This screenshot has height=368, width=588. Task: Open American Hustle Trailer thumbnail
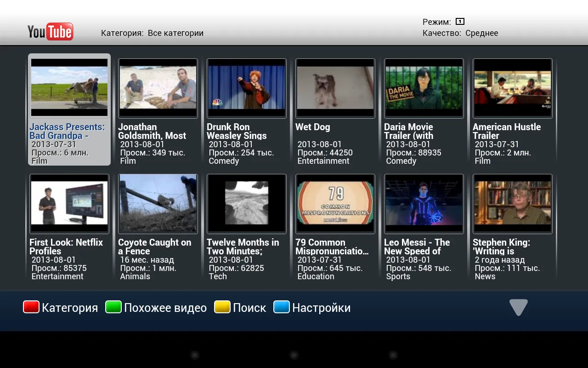(x=513, y=88)
